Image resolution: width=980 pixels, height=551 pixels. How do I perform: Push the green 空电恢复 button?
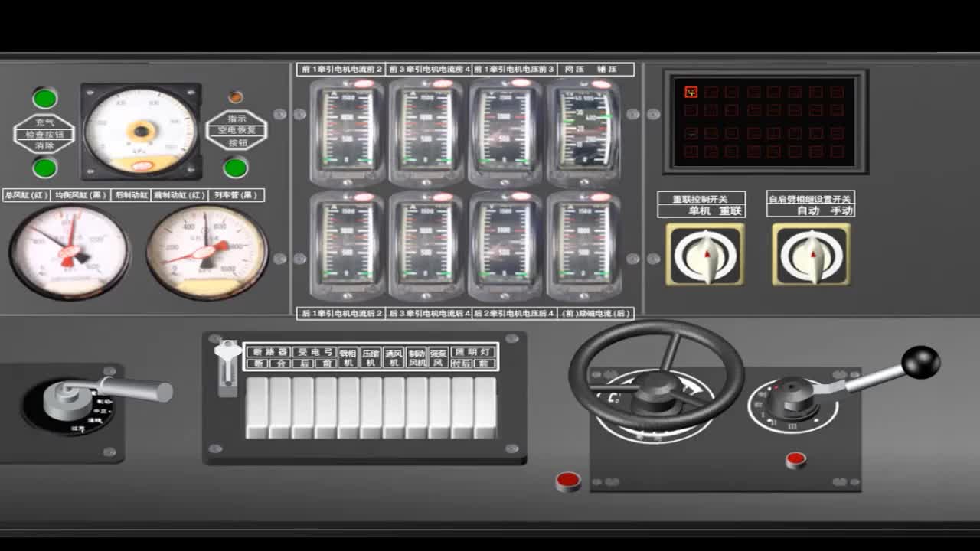click(x=236, y=168)
